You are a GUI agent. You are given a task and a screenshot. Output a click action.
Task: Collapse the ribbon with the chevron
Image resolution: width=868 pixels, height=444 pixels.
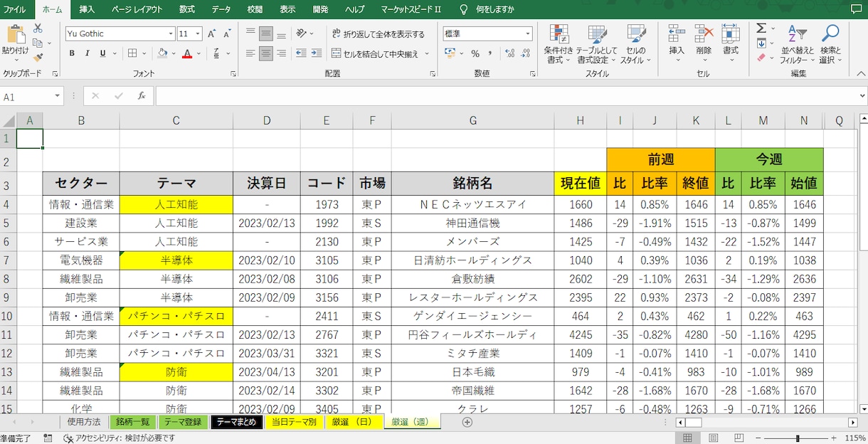pos(860,73)
